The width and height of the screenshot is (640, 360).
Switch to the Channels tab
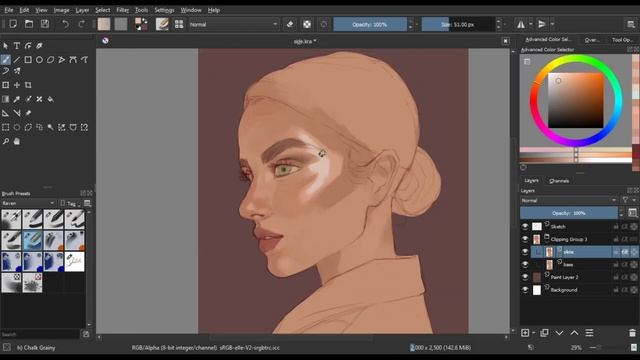pyautogui.click(x=559, y=180)
